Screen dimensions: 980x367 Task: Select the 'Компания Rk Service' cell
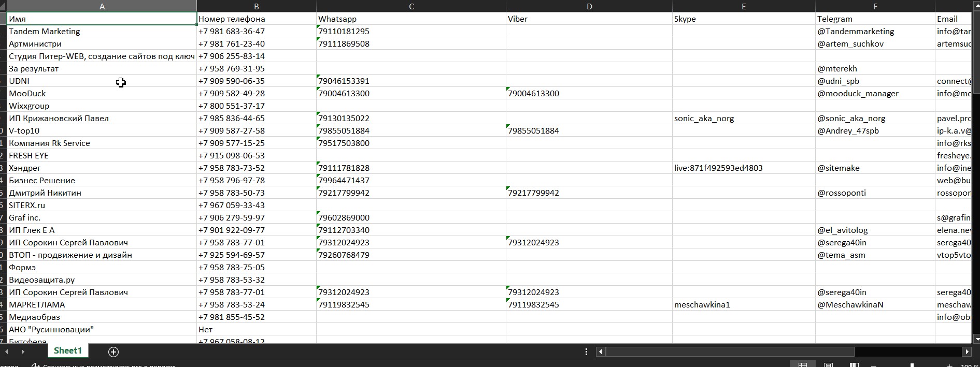(102, 143)
